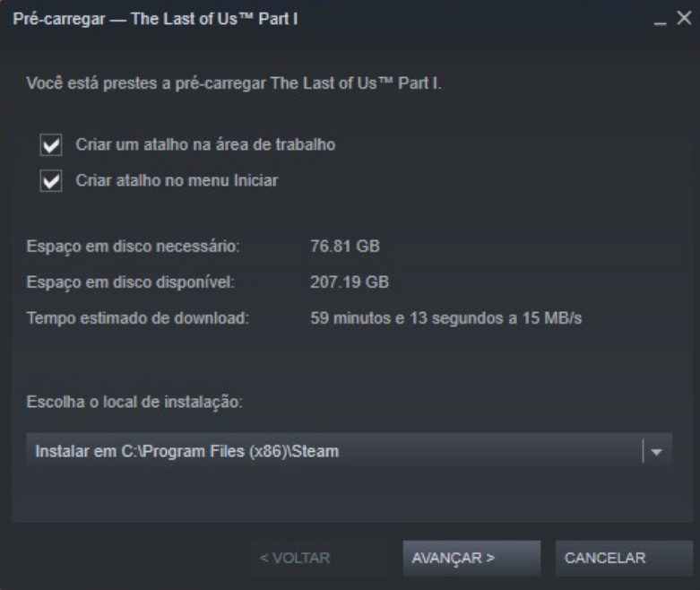This screenshot has height=590, width=700.
Task: Open the install location combo box
Action: 350,451
